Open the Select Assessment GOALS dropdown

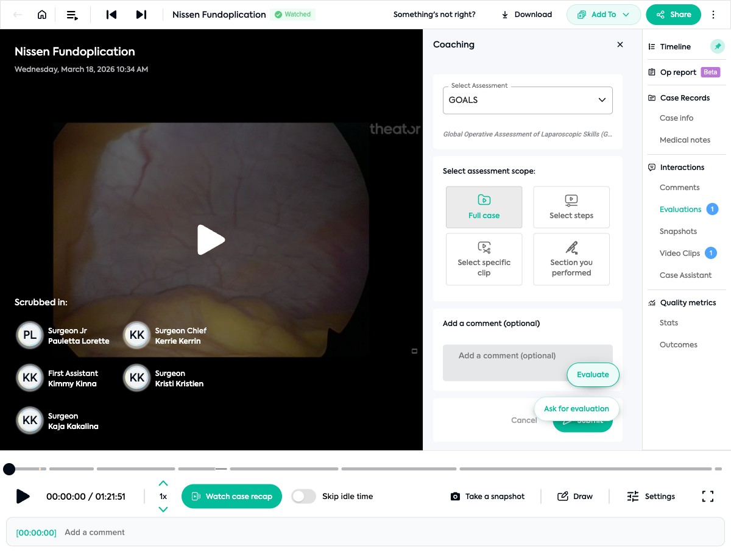pyautogui.click(x=527, y=100)
